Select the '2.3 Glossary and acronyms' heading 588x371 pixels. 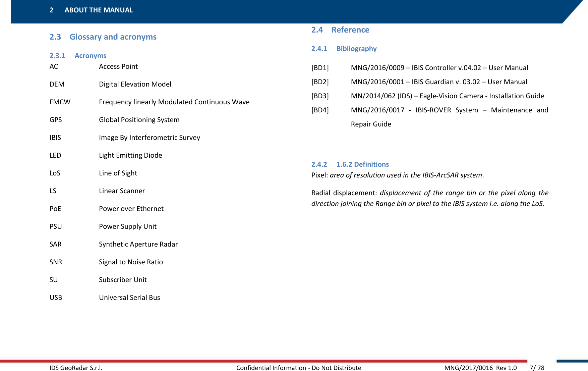103,37
